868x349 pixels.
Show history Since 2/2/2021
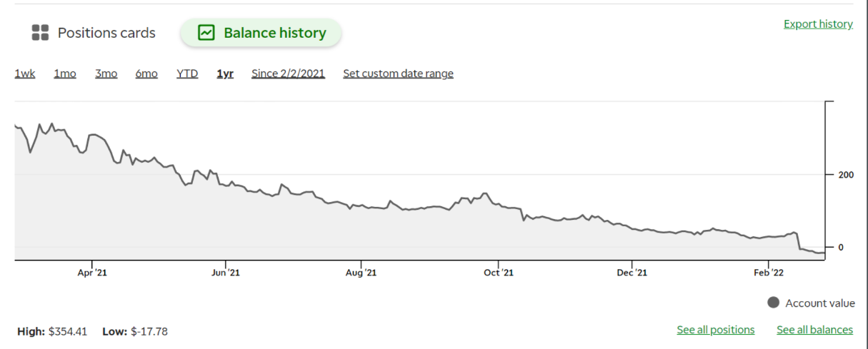coord(288,74)
